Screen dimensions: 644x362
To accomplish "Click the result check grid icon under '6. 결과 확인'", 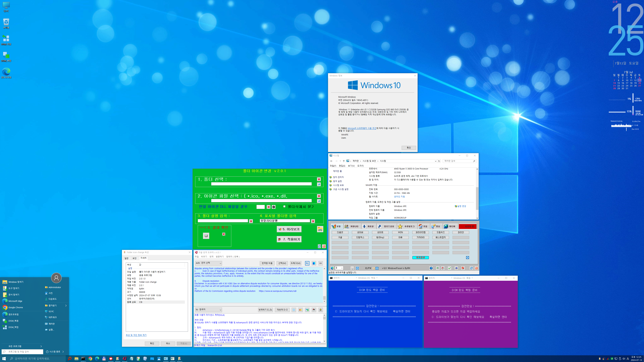I will (206, 236).
